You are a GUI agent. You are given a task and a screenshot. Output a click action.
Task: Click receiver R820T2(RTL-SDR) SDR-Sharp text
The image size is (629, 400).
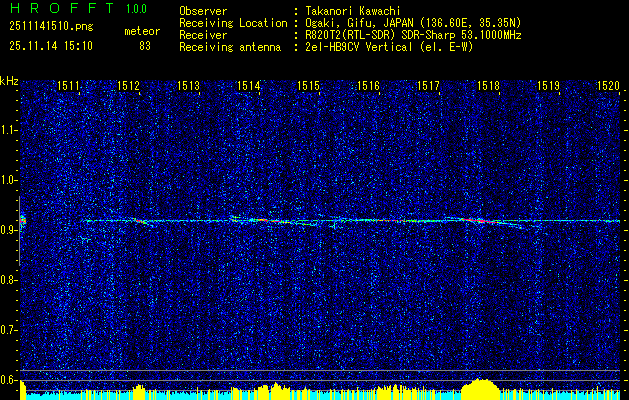pos(413,35)
